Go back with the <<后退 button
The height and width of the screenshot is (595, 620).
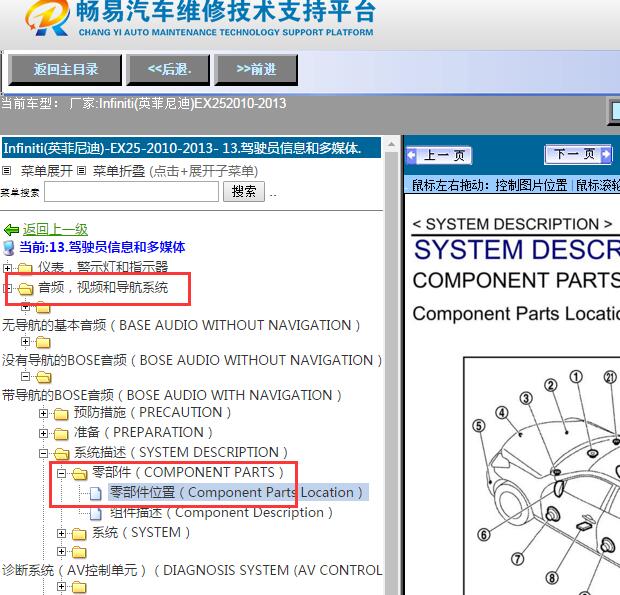point(168,70)
